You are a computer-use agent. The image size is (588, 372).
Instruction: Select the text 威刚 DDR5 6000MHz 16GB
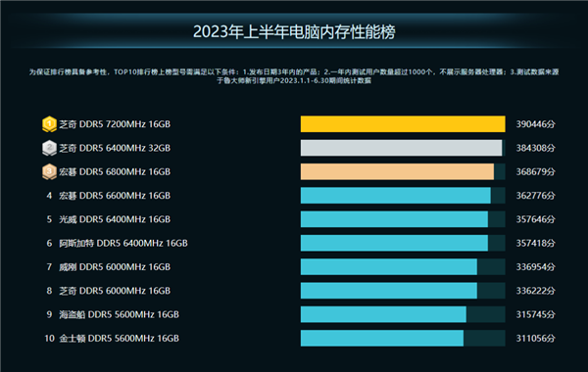pyautogui.click(x=115, y=267)
